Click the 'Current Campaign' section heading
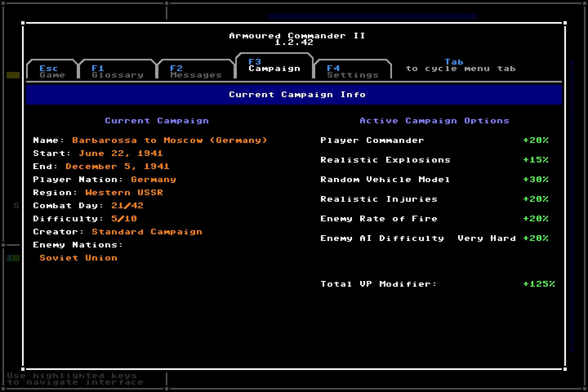 click(157, 121)
